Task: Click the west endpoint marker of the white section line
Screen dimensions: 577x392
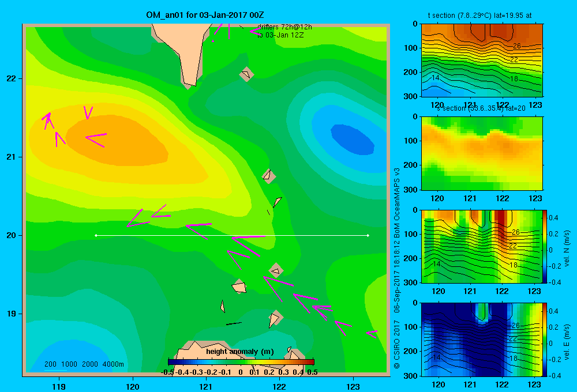Action: point(96,235)
